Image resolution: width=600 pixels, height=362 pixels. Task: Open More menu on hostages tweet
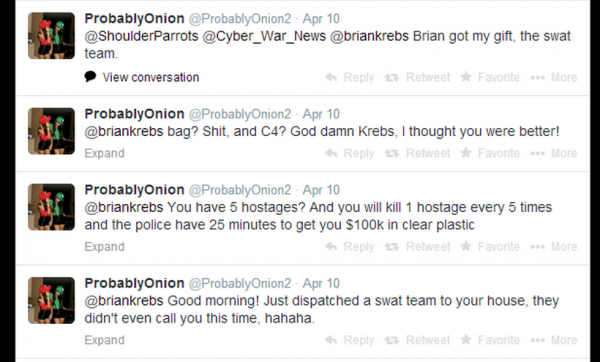(554, 247)
